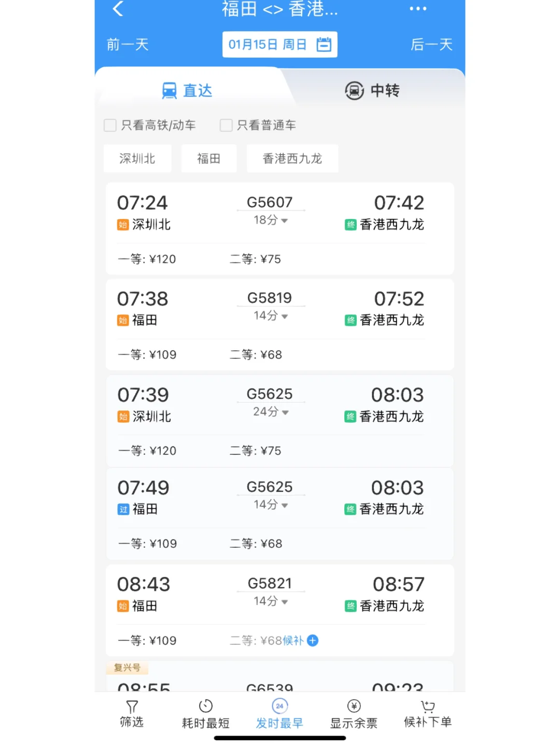Go to 前一天 previous day
The image size is (560, 747).
(x=128, y=45)
